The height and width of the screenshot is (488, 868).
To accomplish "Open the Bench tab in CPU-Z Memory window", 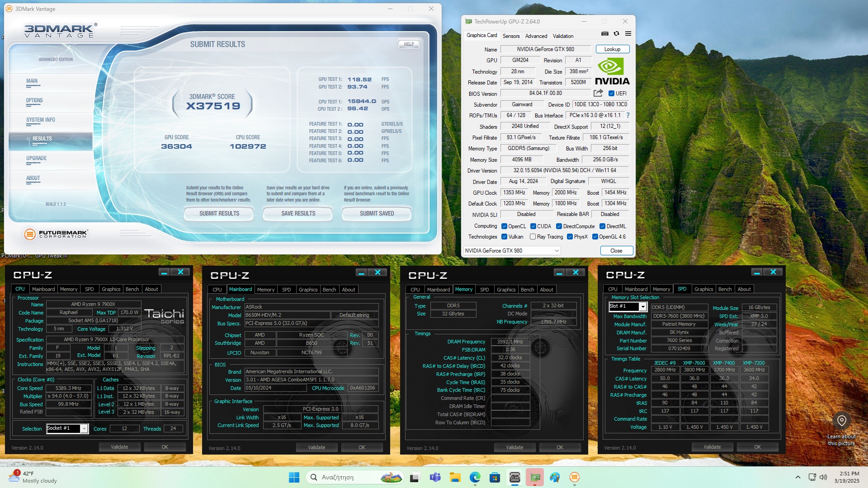I will (x=527, y=290).
